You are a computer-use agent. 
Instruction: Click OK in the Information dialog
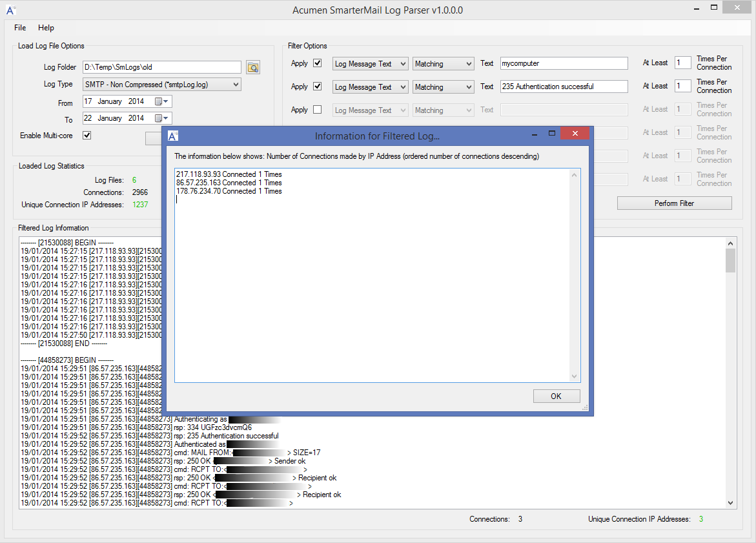point(557,396)
